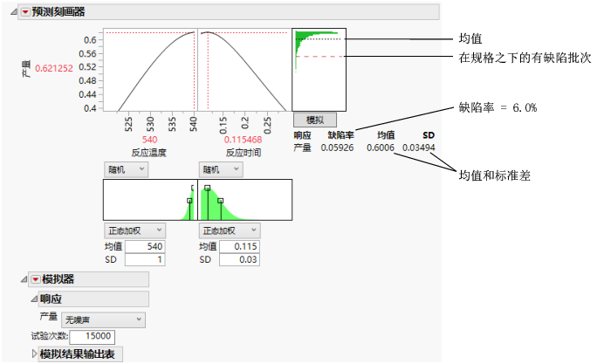Click the red 540 value under 反应温度

click(x=149, y=140)
